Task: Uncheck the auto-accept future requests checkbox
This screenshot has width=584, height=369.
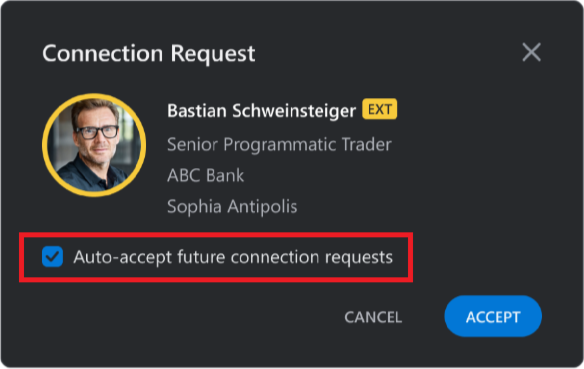Action: pyautogui.click(x=53, y=257)
